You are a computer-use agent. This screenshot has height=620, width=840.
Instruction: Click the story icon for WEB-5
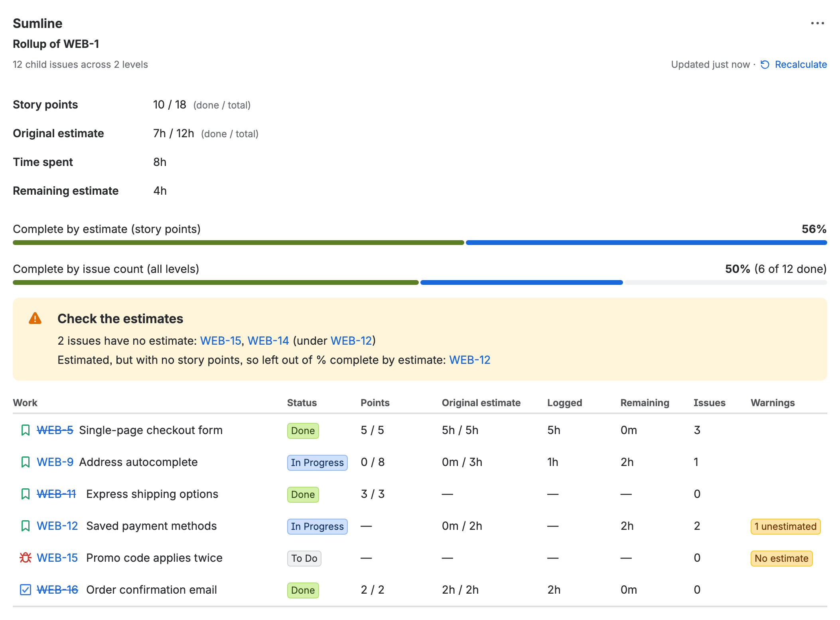(26, 430)
